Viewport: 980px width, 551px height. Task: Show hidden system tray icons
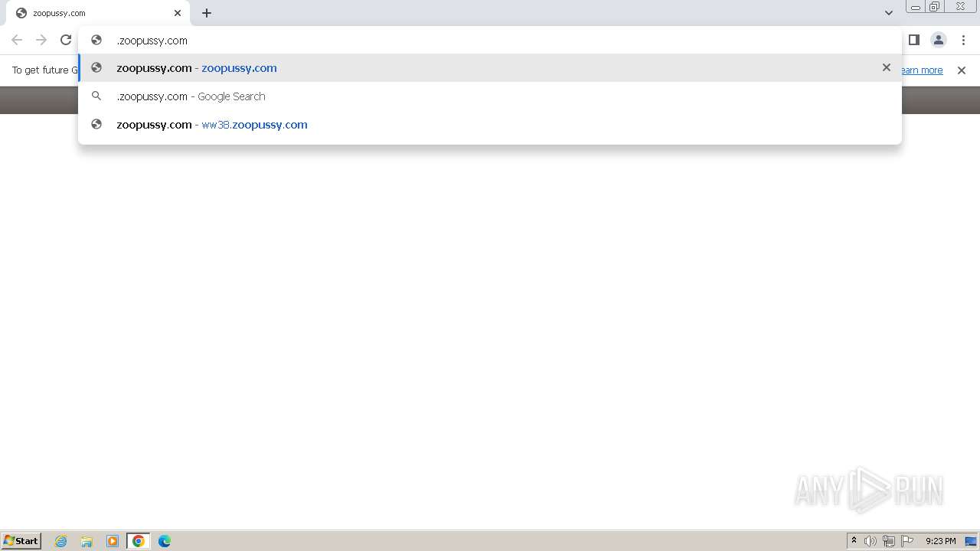(854, 541)
